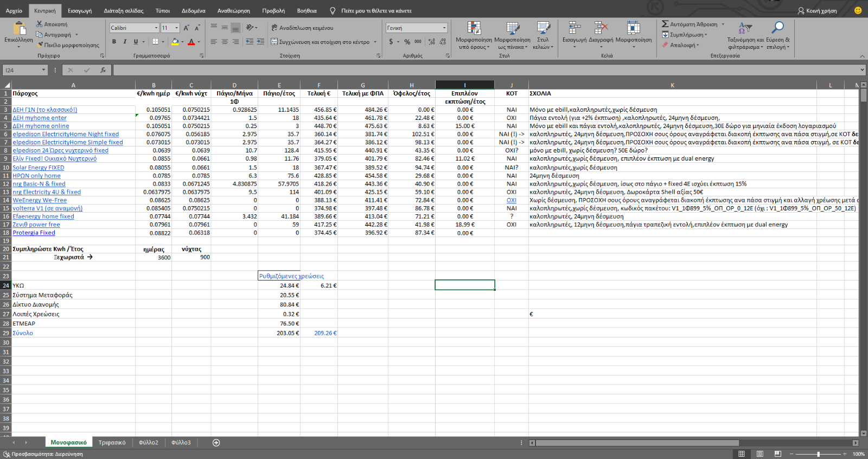Select Πινέλο μορφοποίησης format painter
868x459 pixels.
68,45
